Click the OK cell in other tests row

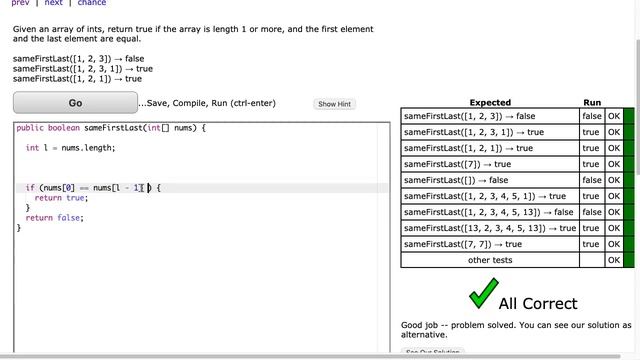tap(614, 260)
